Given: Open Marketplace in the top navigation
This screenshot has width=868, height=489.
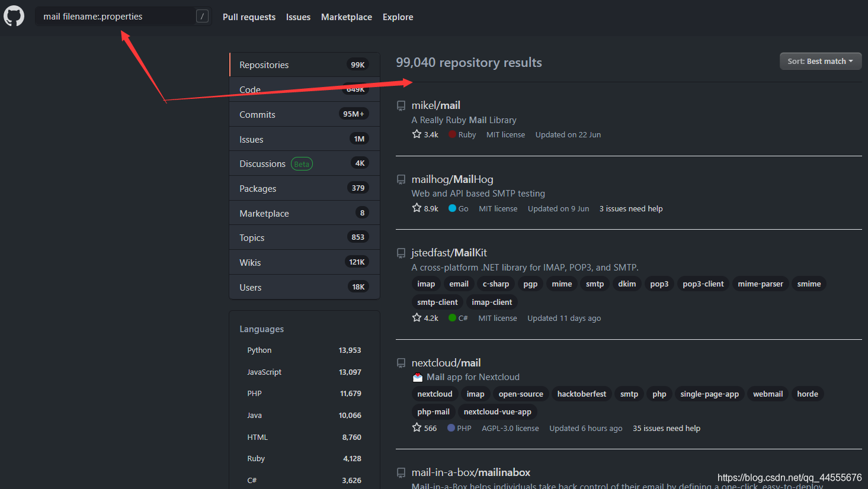Looking at the screenshot, I should (347, 17).
